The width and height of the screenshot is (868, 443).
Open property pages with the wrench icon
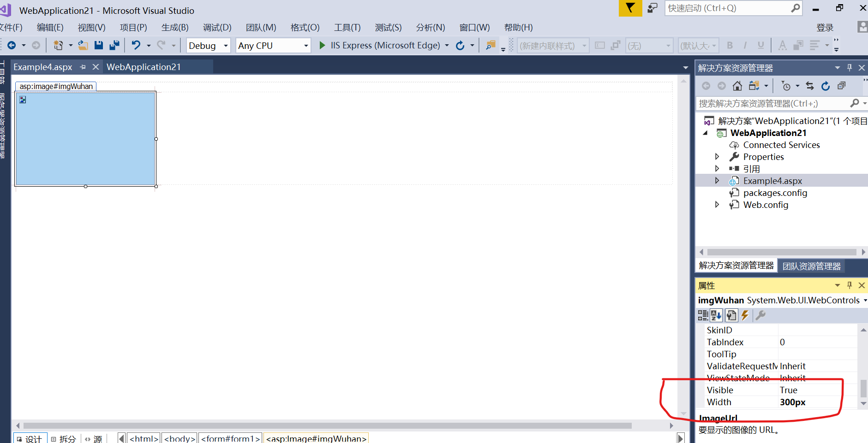761,315
